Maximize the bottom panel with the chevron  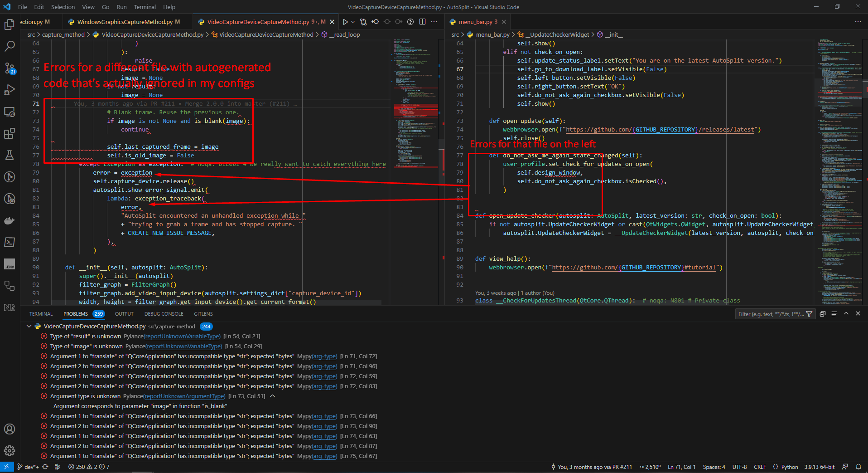pos(846,314)
